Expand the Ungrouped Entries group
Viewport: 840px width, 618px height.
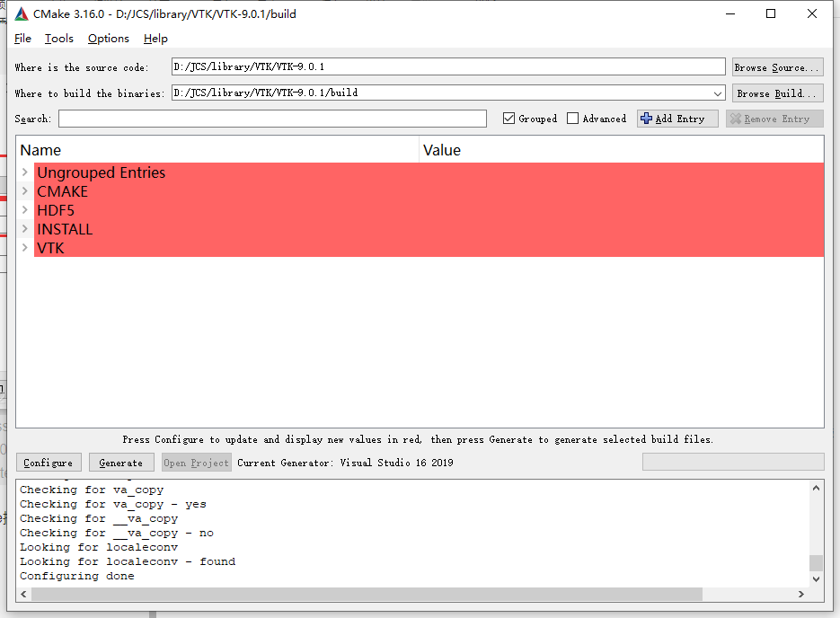point(24,172)
